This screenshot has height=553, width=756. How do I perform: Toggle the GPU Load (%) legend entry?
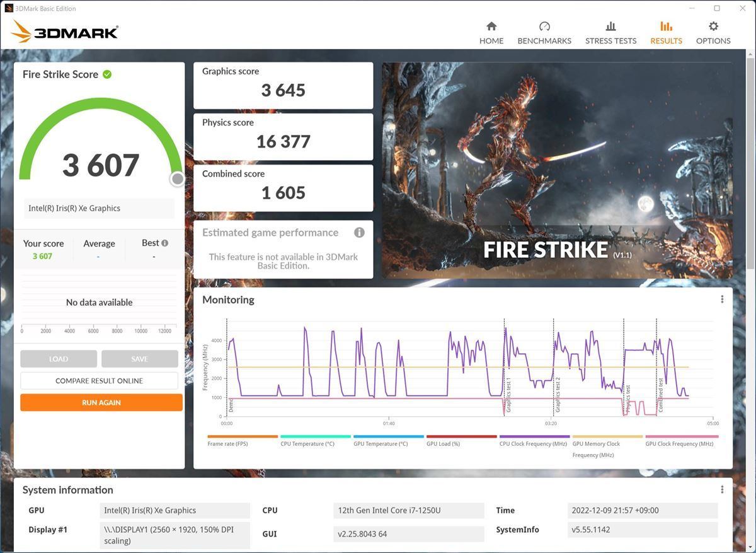pos(462,440)
